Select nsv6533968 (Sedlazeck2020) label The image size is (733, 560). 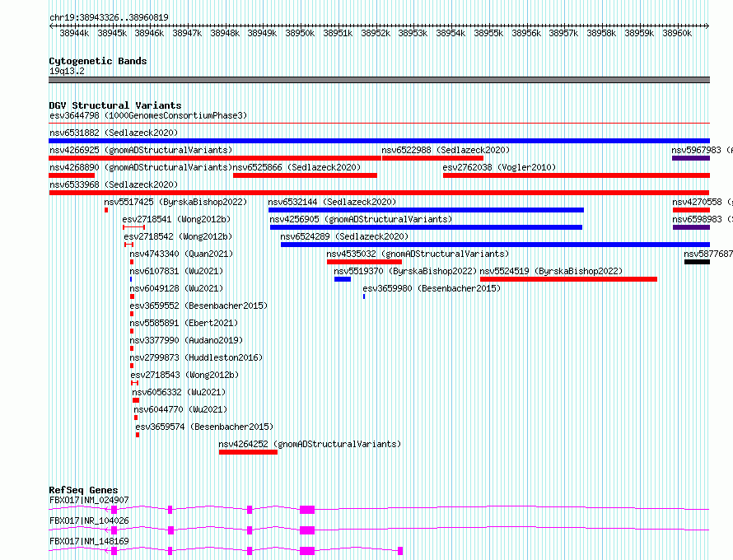coord(114,184)
